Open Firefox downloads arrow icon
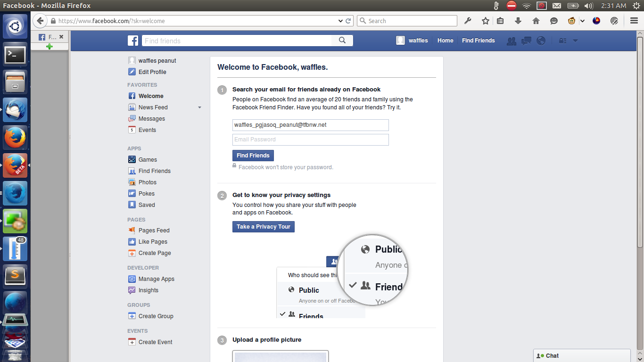 (518, 21)
